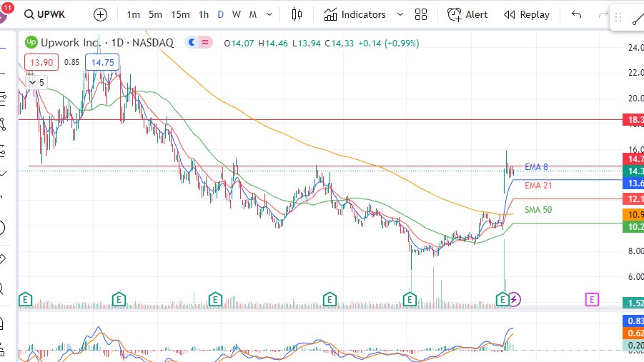644x362 pixels.
Task: Click the red sell price 13.90 button
Action: tap(41, 62)
